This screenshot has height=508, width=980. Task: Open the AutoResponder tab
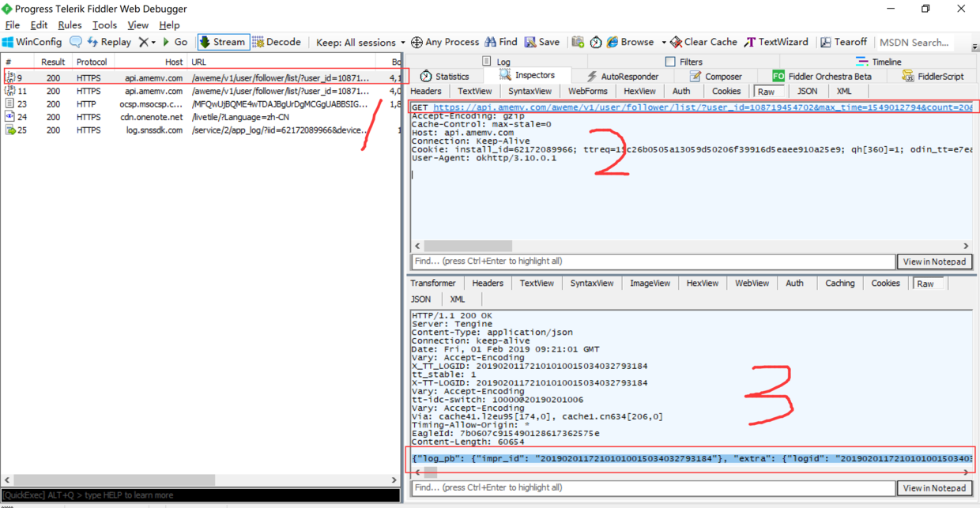click(621, 76)
